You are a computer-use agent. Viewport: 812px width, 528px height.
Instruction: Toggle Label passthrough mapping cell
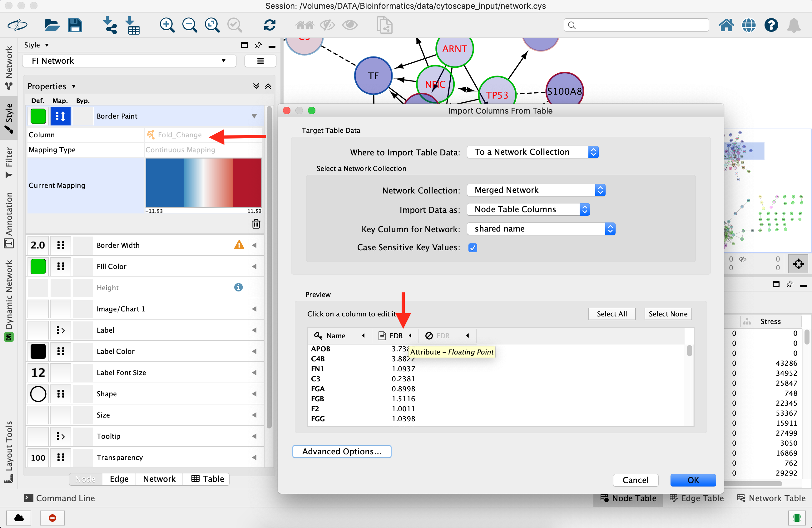(60, 330)
